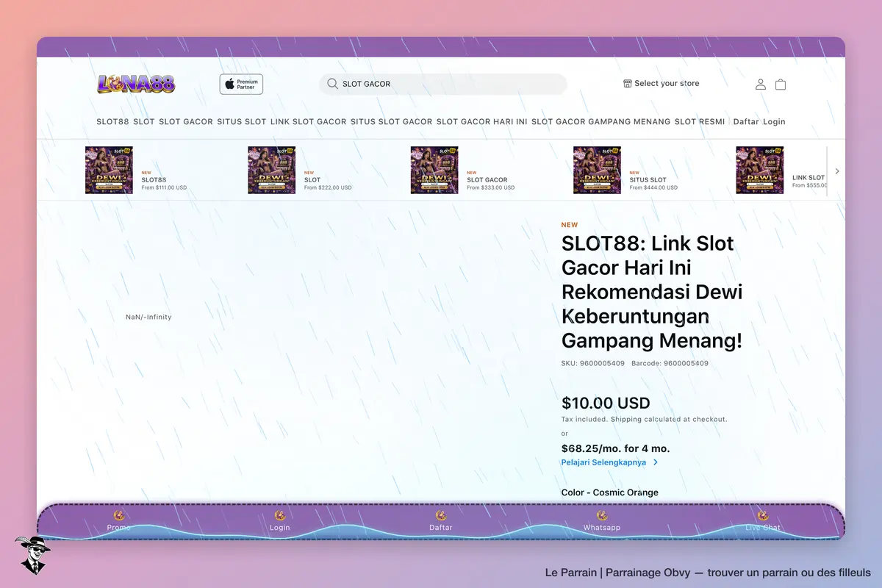The width and height of the screenshot is (882, 588).
Task: Focus the SLOT GACOR search field
Action: click(443, 84)
